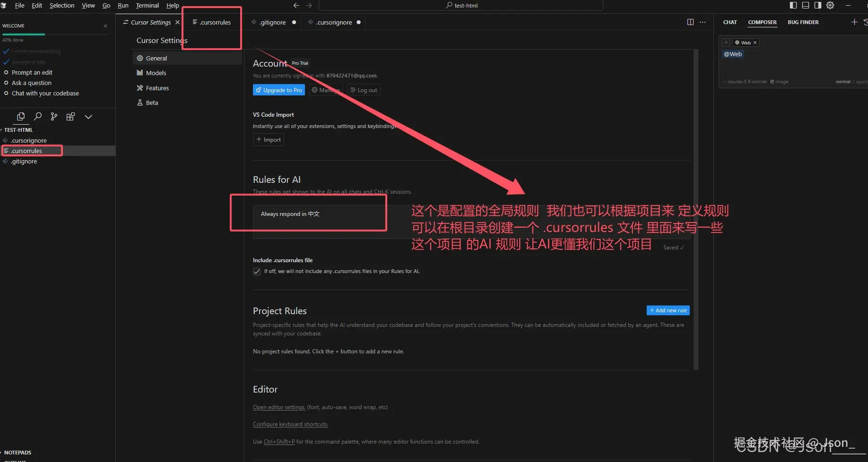Collapse the TEST-HTML folder section
The height and width of the screenshot is (462, 868).
coord(18,130)
